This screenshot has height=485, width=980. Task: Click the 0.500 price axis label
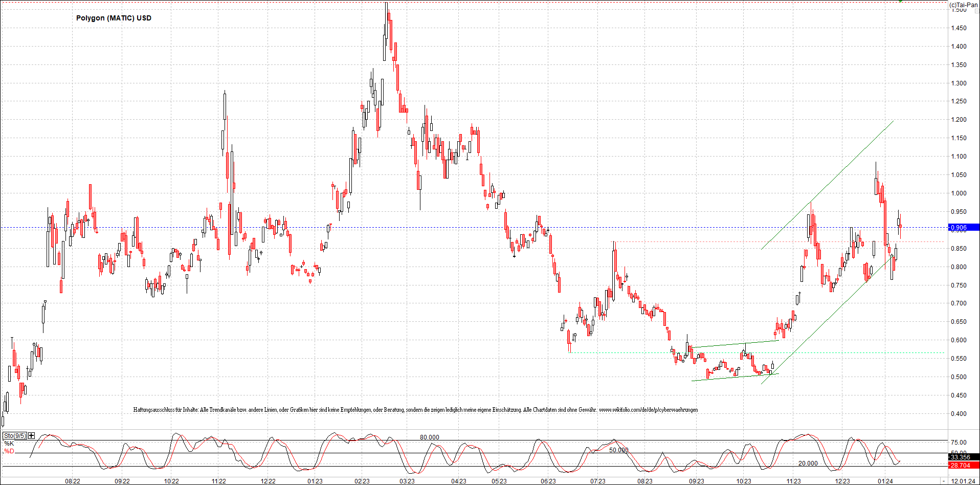(959, 377)
